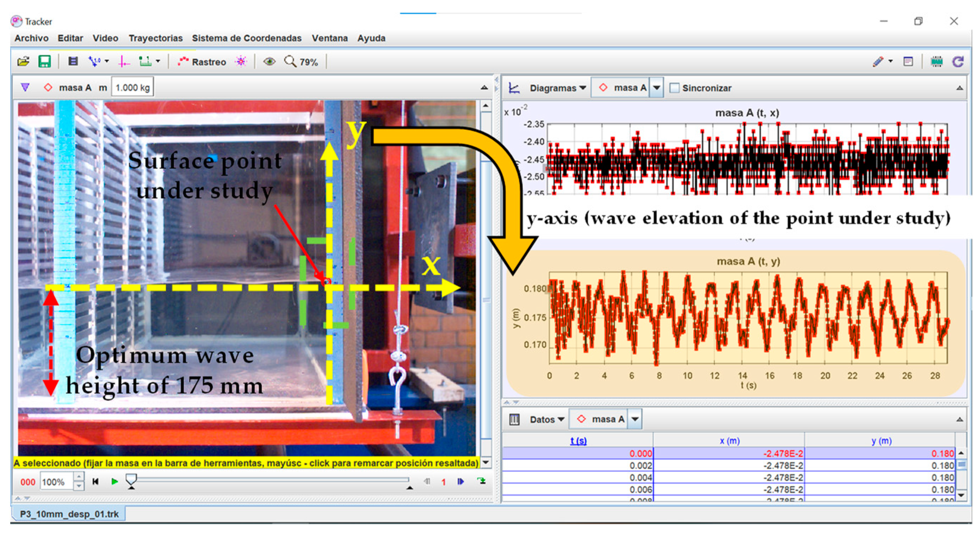The height and width of the screenshot is (535, 980).
Task: Click the mass input field 1.000 kg
Action: pos(133,88)
